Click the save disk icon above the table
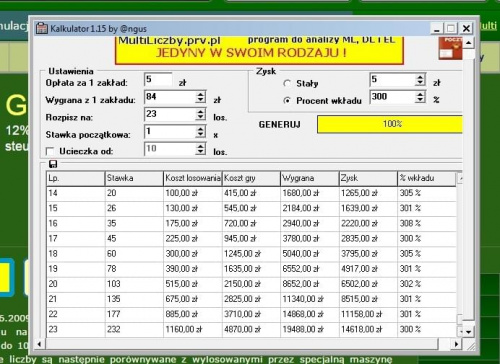The image size is (500, 364). tap(53, 164)
